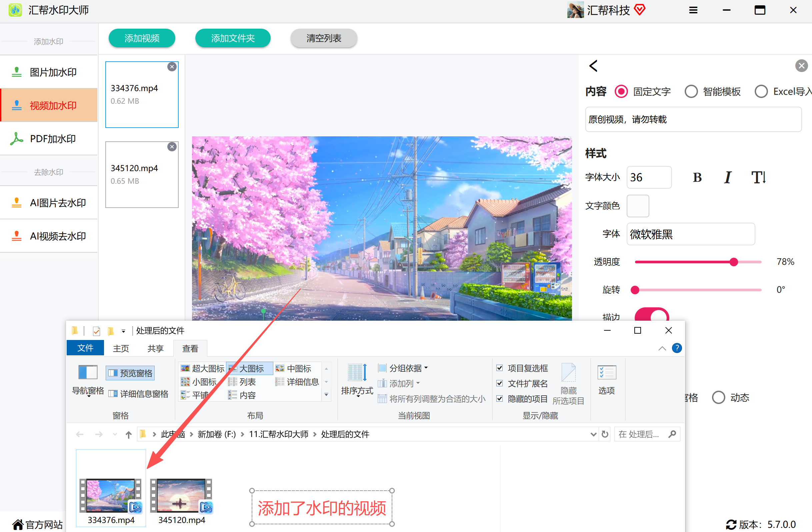812x532 pixels.
Task: Expand 添加列 dropdown
Action: click(398, 383)
